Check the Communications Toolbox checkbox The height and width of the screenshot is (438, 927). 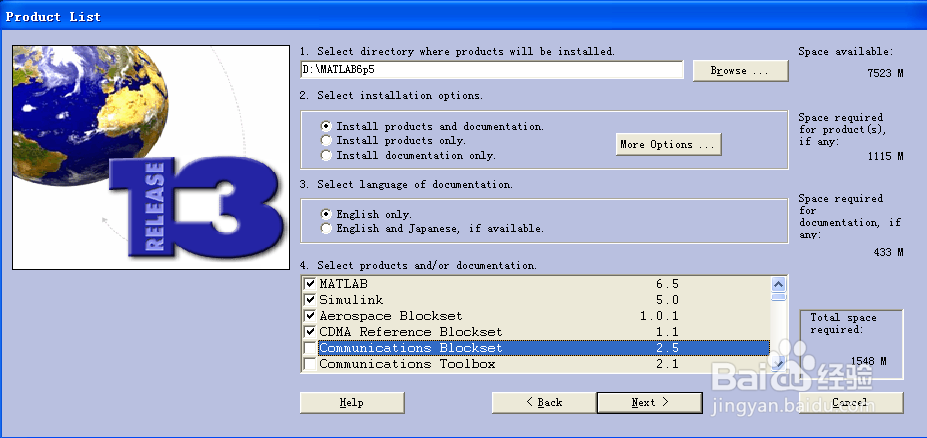pos(309,364)
